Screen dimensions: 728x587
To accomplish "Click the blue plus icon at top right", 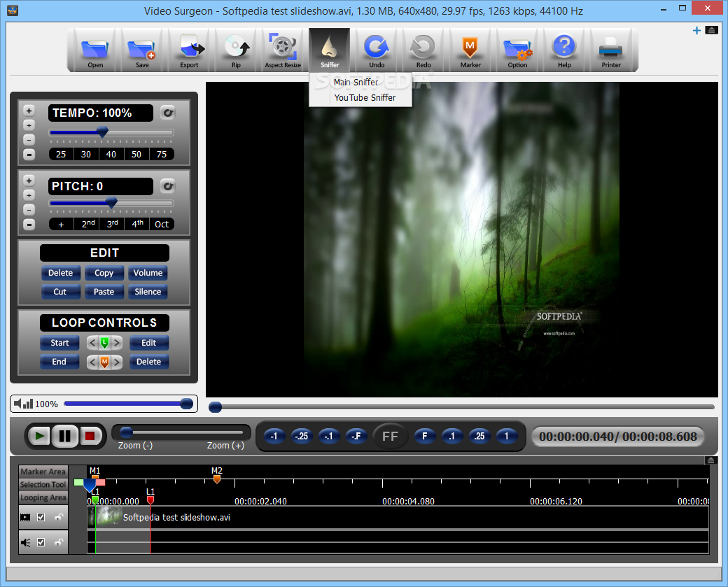I will pyautogui.click(x=696, y=31).
